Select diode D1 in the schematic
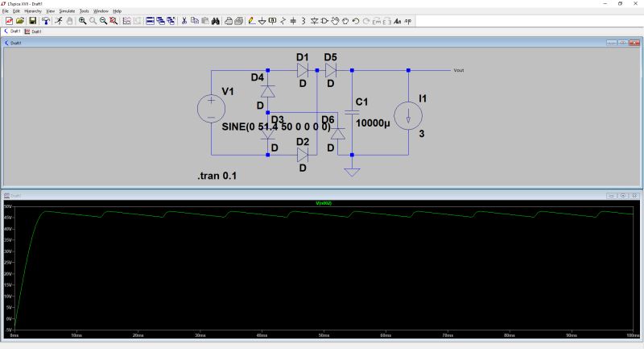This screenshot has width=644, height=349. (303, 70)
